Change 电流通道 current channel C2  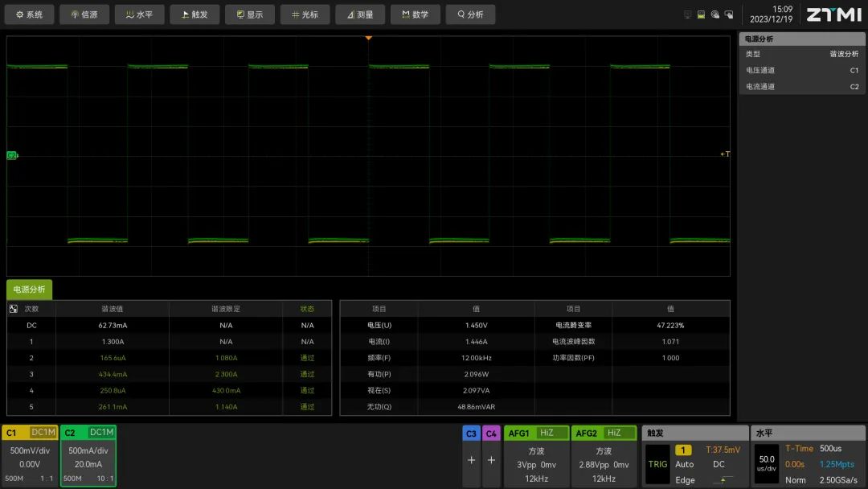[801, 86]
